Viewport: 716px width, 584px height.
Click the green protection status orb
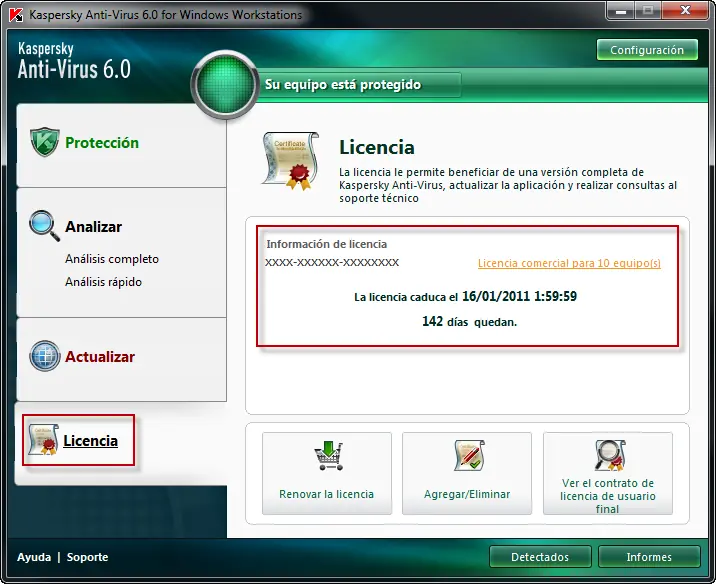coord(225,85)
